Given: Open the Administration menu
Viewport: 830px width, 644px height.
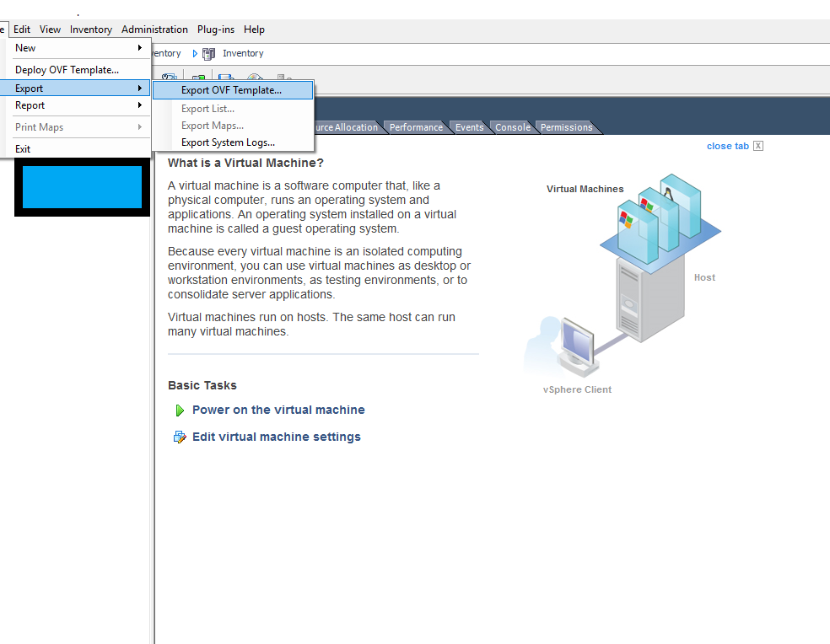Looking at the screenshot, I should (x=154, y=30).
